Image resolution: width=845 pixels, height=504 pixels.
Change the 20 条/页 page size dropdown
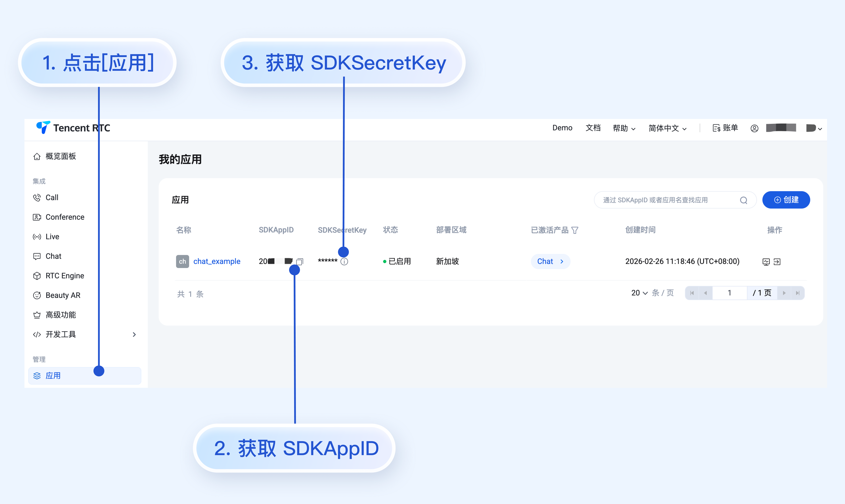[639, 293]
